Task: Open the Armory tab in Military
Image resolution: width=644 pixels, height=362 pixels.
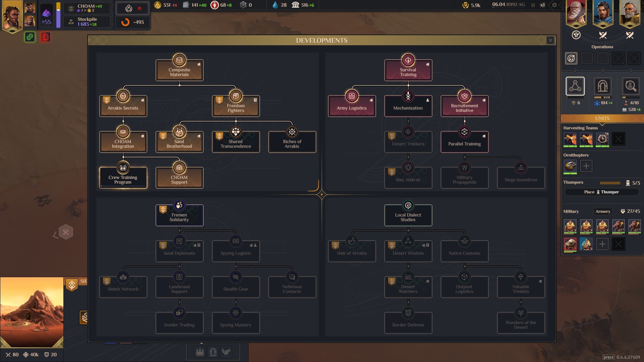Action: click(603, 212)
